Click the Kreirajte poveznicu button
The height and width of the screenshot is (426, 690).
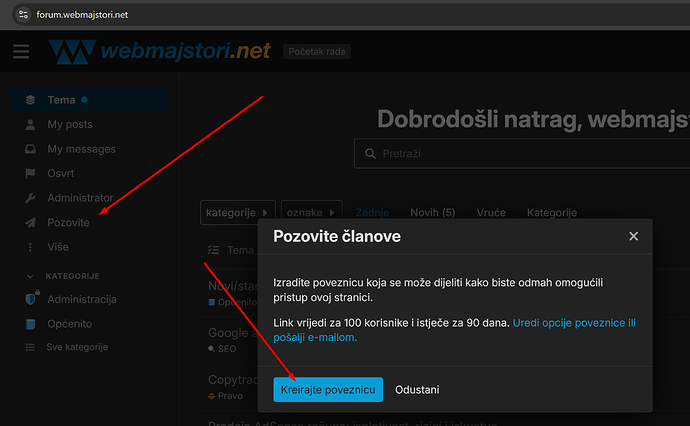coord(328,389)
